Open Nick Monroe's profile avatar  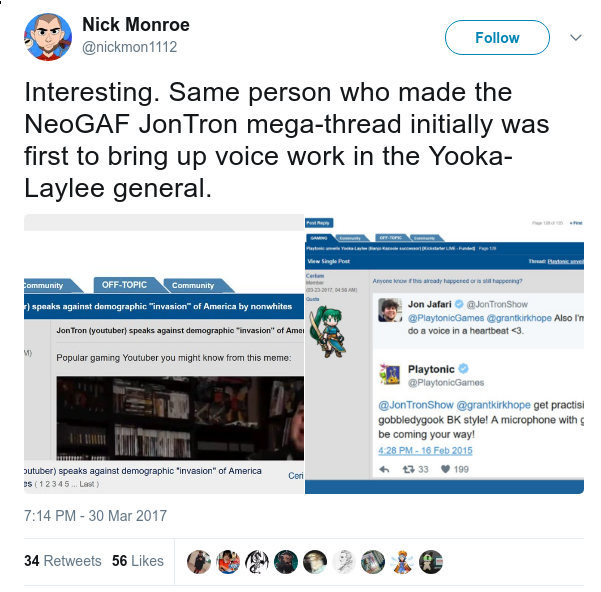[x=48, y=37]
